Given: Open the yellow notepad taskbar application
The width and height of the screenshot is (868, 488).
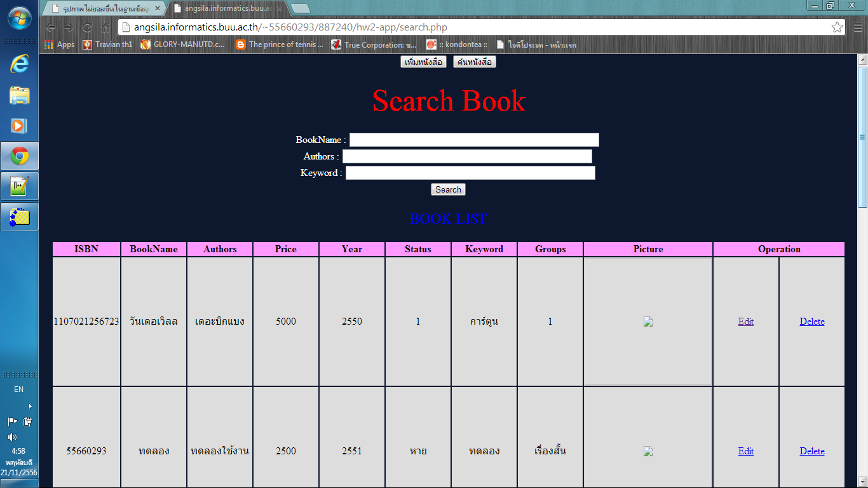Looking at the screenshot, I should pyautogui.click(x=19, y=217).
